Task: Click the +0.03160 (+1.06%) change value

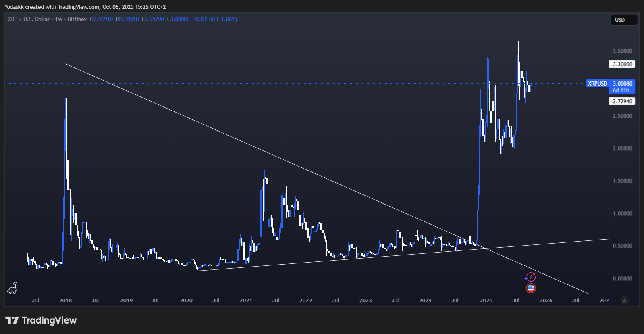Action: click(215, 19)
